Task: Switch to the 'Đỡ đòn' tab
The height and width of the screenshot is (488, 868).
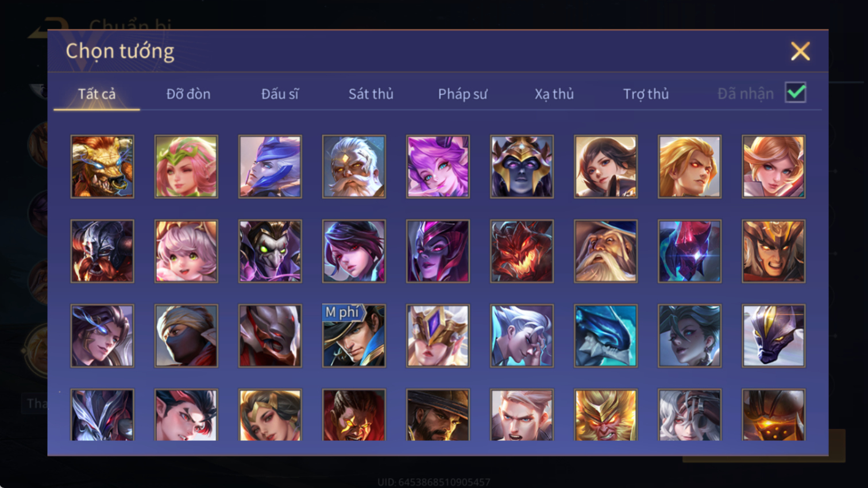Action: (x=188, y=94)
